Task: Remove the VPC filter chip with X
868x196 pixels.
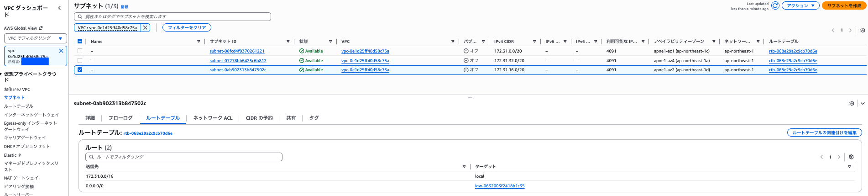Action: click(x=145, y=27)
